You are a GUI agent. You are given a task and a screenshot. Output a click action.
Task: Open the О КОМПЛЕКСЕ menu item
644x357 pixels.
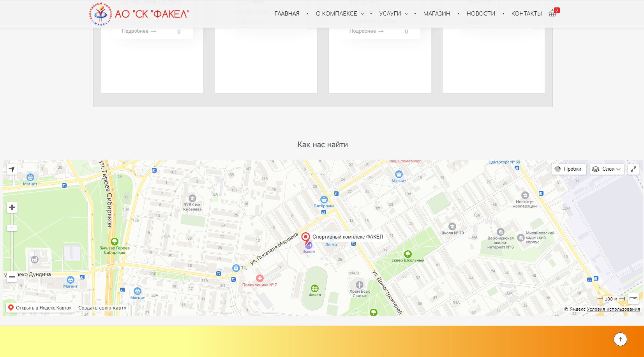[x=337, y=14]
